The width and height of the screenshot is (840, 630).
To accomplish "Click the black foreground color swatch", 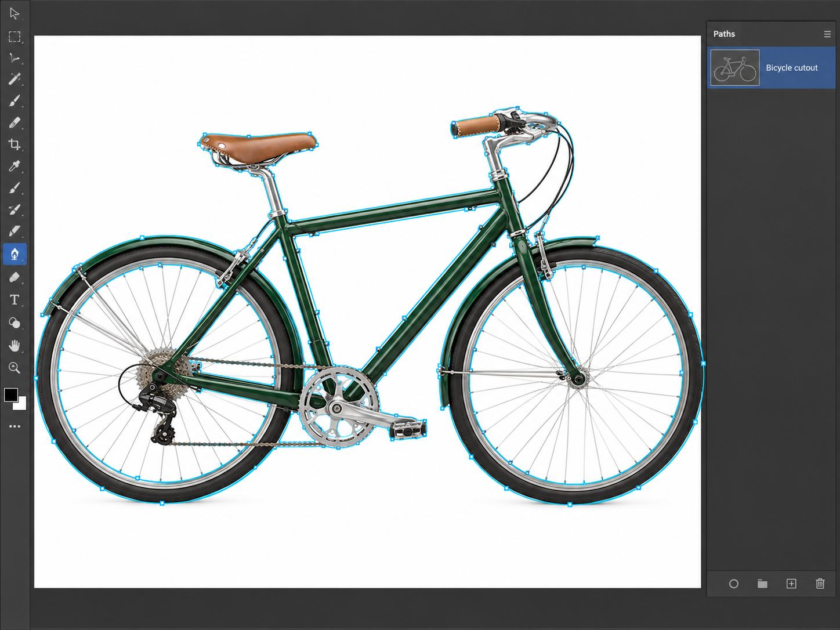I will 10,395.
